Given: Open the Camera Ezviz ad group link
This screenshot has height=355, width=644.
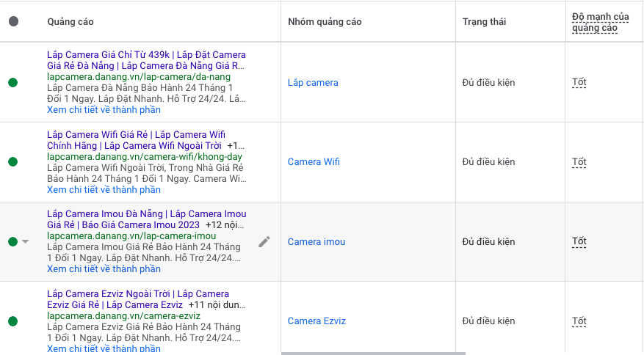Looking at the screenshot, I should [316, 321].
